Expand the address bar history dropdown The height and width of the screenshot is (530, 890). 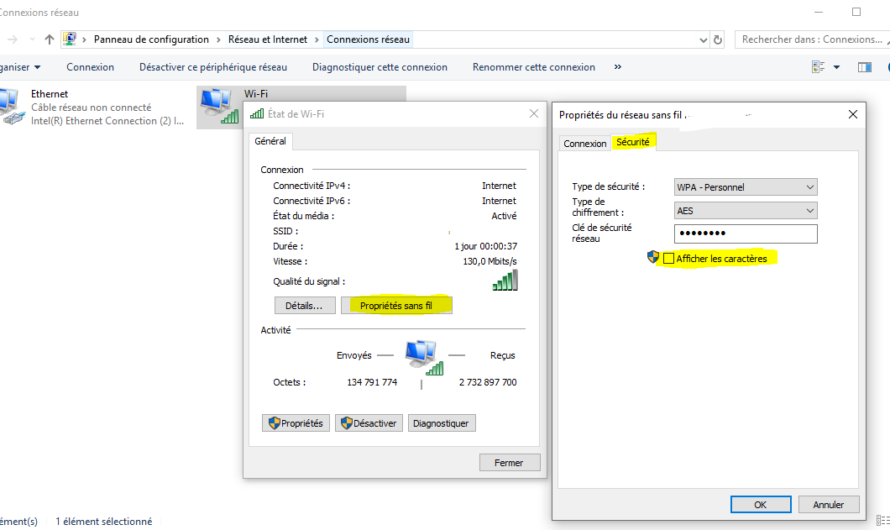703,40
